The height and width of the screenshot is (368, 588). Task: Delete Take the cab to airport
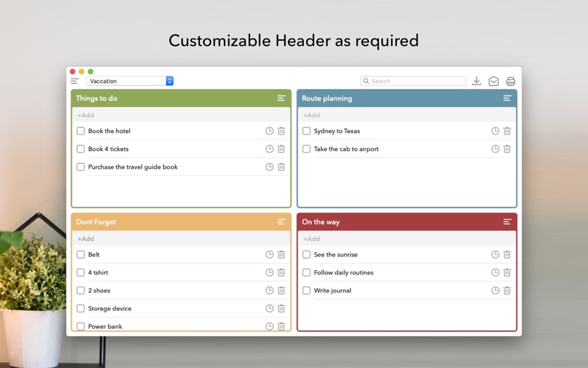pyautogui.click(x=507, y=149)
